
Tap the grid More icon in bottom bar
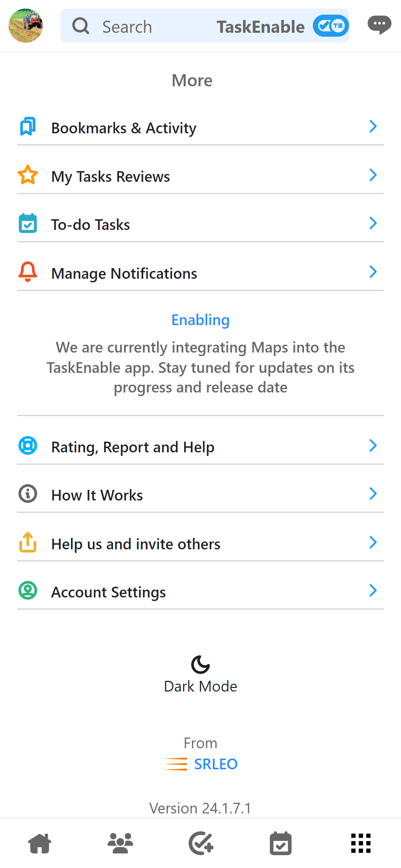[361, 843]
